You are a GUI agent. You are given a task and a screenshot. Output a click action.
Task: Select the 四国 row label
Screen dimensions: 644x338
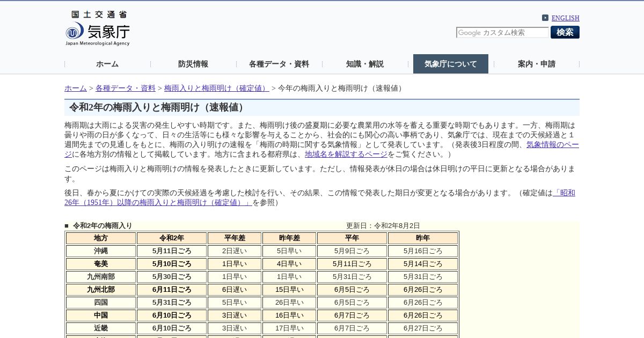click(101, 303)
